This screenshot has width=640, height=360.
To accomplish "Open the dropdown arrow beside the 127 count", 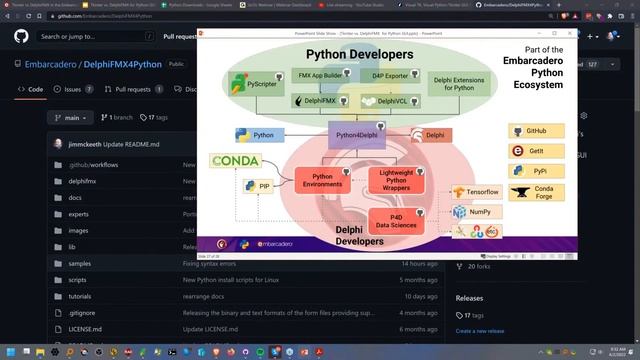I will [x=612, y=64].
